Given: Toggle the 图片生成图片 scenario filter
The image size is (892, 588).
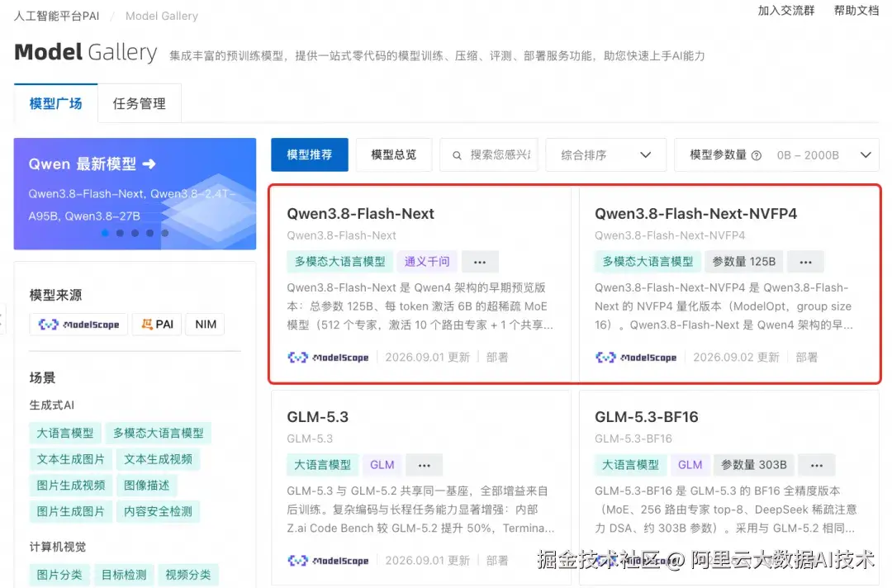Looking at the screenshot, I should [70, 511].
